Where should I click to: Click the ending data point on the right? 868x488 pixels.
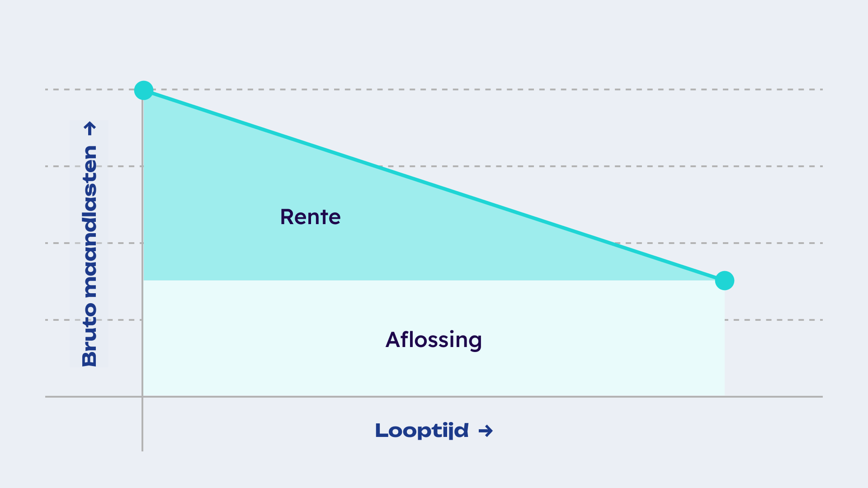tap(724, 281)
